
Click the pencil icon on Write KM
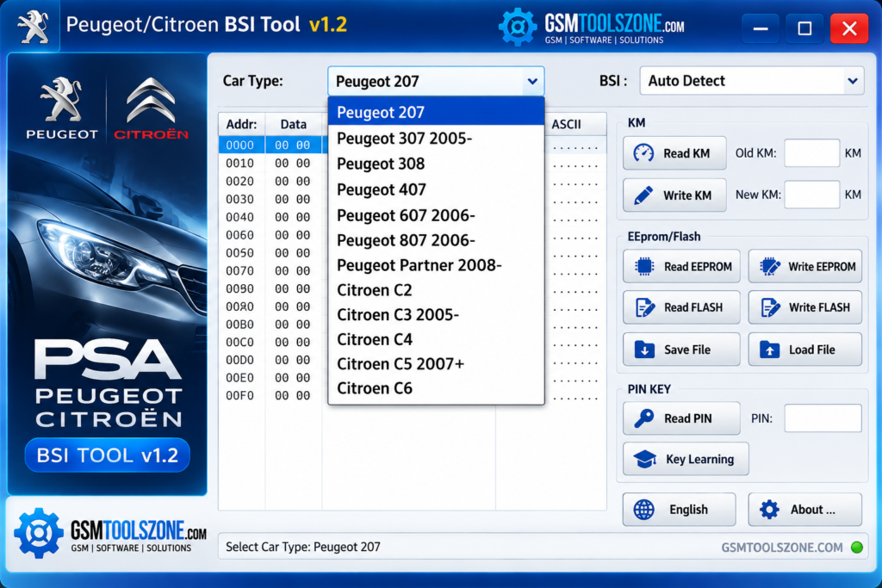point(643,195)
